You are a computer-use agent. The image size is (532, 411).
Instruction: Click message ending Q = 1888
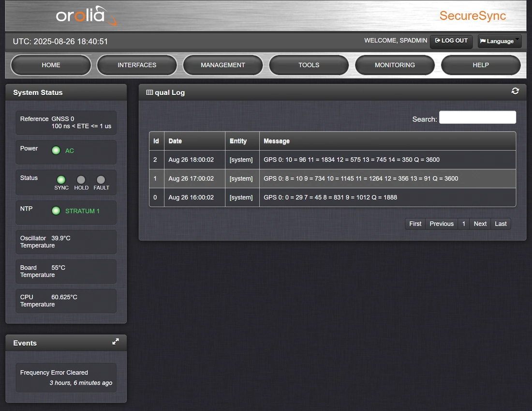330,198
